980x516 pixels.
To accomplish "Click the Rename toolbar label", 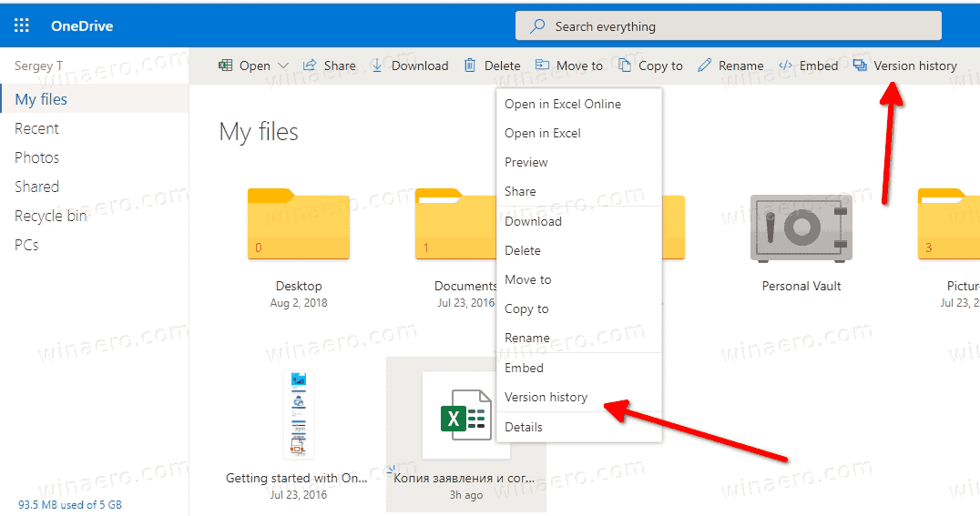I will 741,66.
